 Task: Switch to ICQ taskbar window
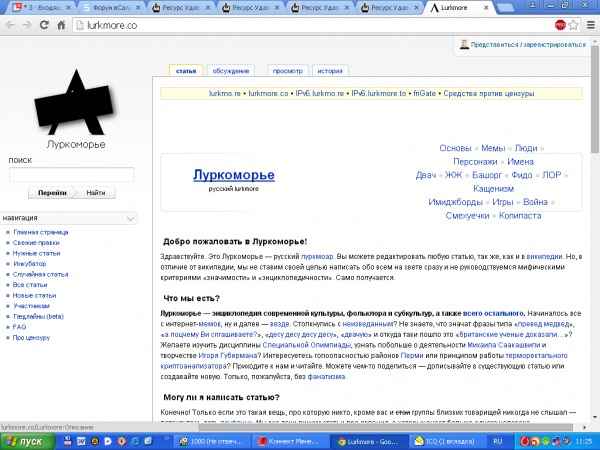point(448,442)
